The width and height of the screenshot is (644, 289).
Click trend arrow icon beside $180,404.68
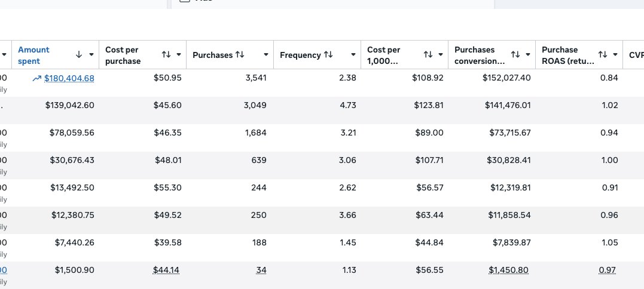[38, 78]
